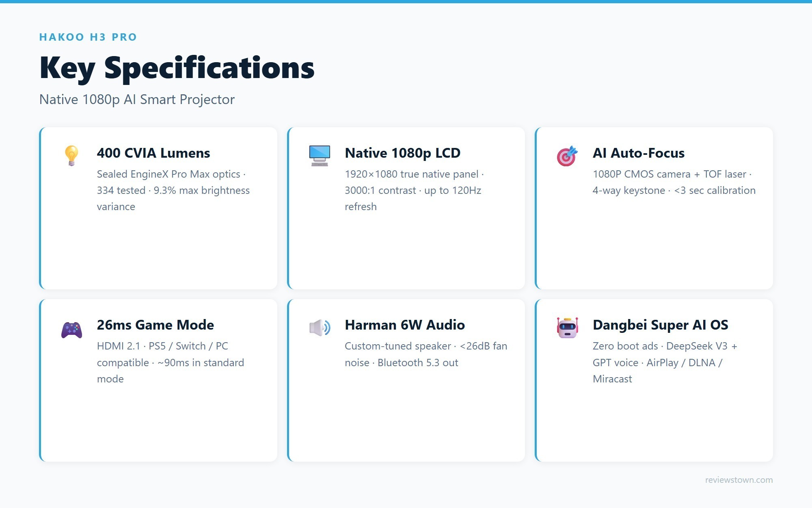This screenshot has width=812, height=508.
Task: Select the 26ms Game Mode heading
Action: click(x=155, y=325)
